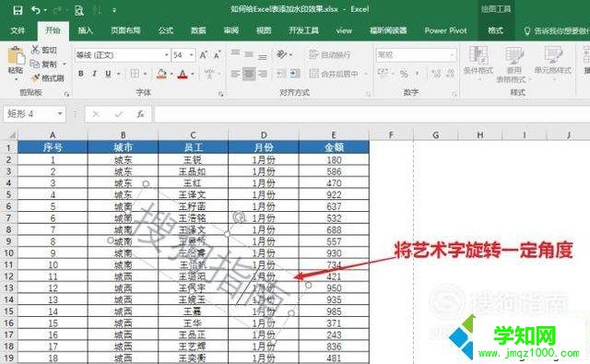Click the Format Painter brush

click(x=35, y=77)
